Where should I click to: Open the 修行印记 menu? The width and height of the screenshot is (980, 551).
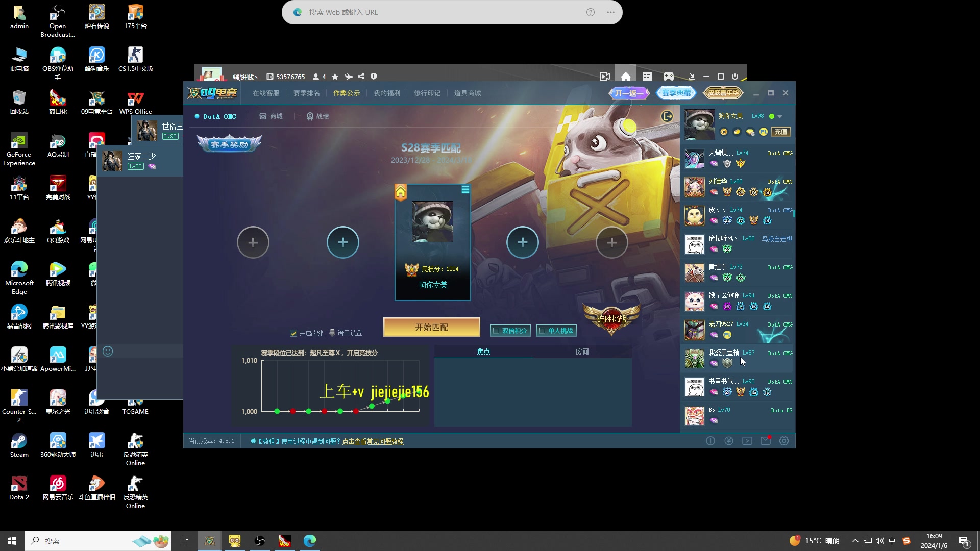point(427,93)
